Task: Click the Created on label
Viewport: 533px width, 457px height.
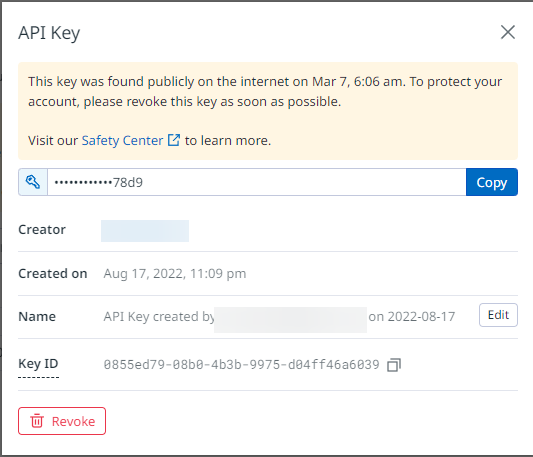Action: (x=53, y=273)
